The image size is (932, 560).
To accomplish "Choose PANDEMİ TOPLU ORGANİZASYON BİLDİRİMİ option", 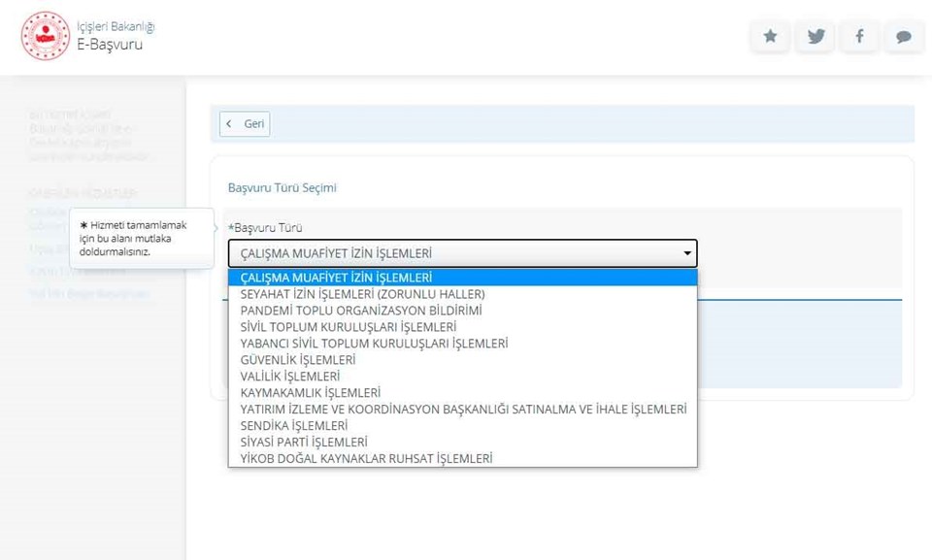I will 360,311.
